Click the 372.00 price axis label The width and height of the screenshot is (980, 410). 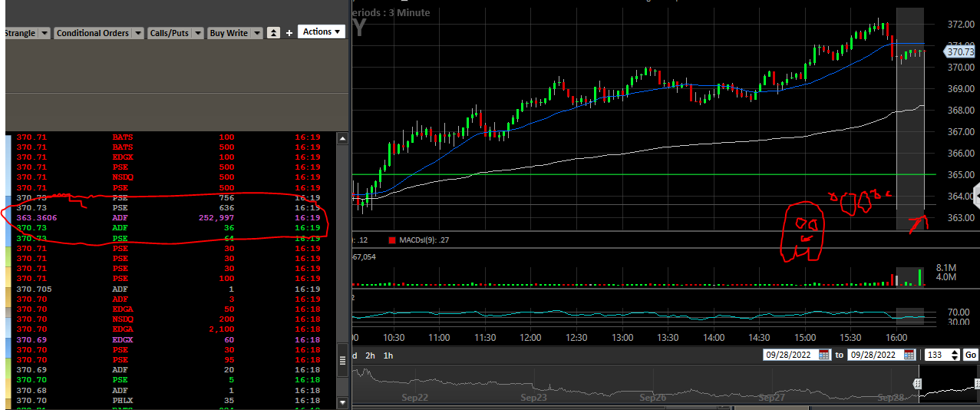click(x=962, y=25)
